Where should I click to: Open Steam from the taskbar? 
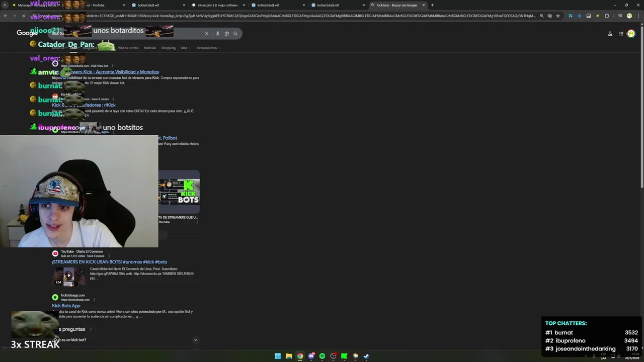(x=366, y=356)
